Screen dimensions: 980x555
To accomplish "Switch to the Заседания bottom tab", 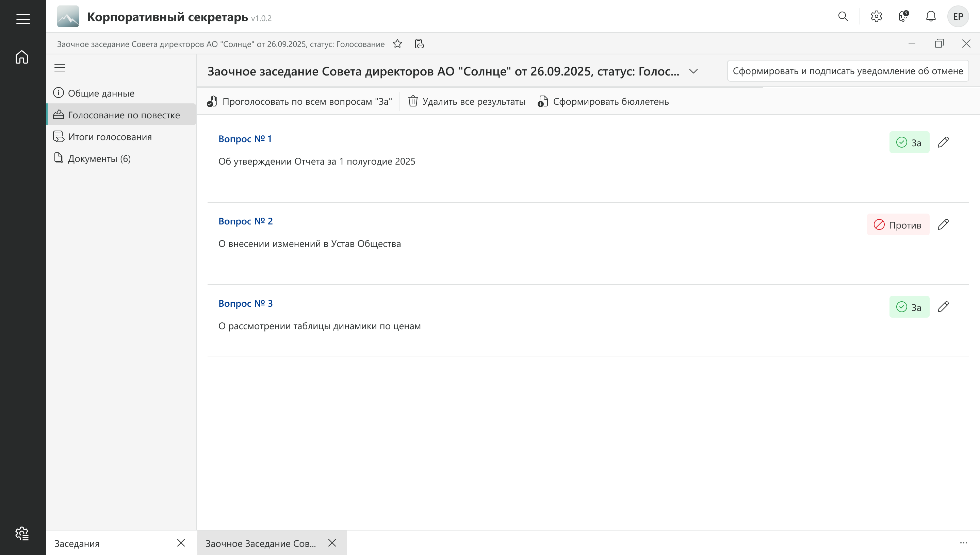I will pyautogui.click(x=77, y=543).
